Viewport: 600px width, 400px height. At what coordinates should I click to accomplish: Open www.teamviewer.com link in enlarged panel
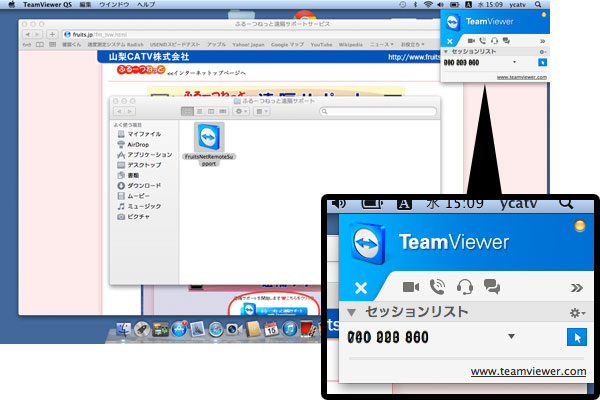pos(528,372)
